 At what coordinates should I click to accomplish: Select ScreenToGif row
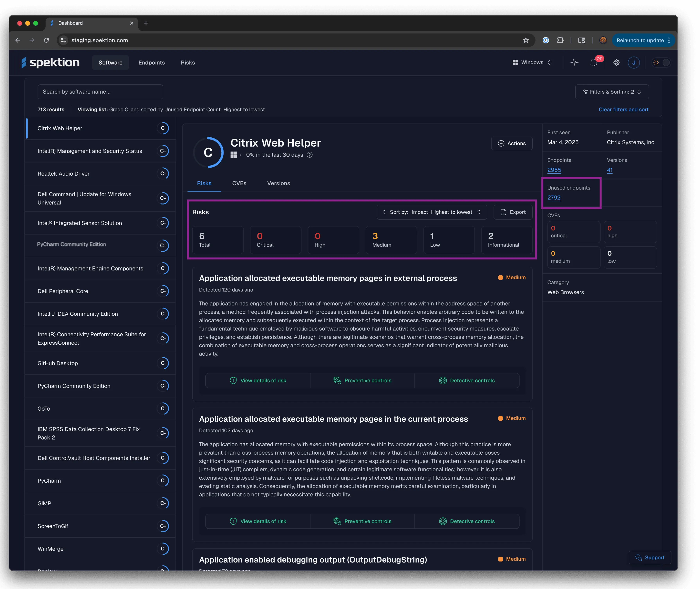pos(101,526)
